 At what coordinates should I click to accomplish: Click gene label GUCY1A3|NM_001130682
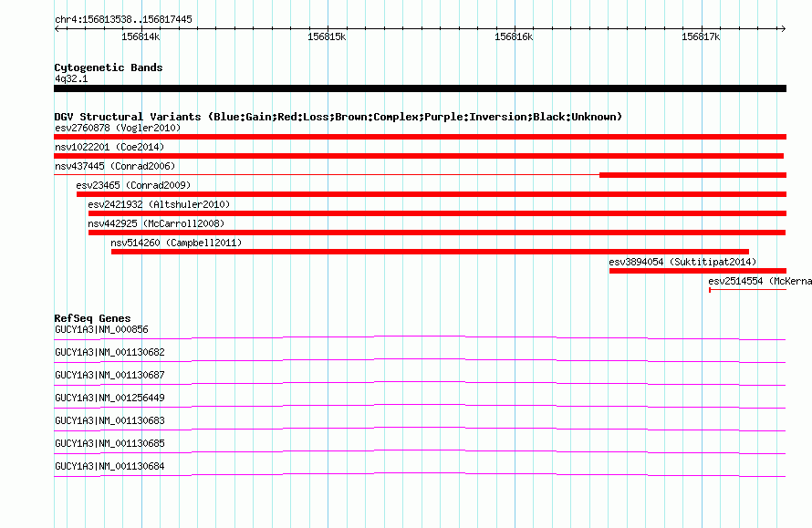[109, 352]
